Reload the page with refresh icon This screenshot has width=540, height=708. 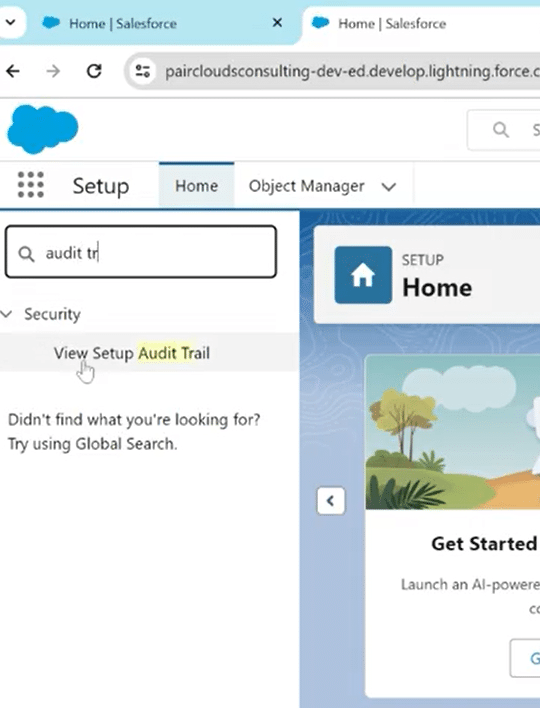(94, 71)
